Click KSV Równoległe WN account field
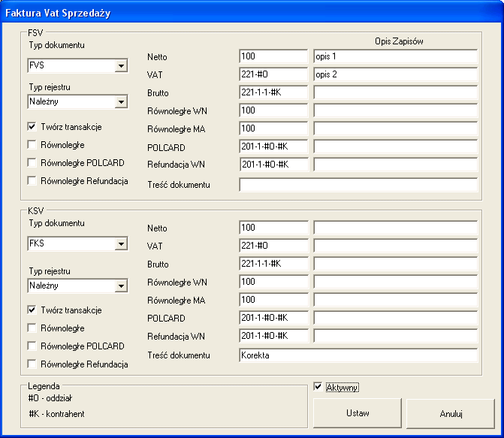 click(273, 282)
